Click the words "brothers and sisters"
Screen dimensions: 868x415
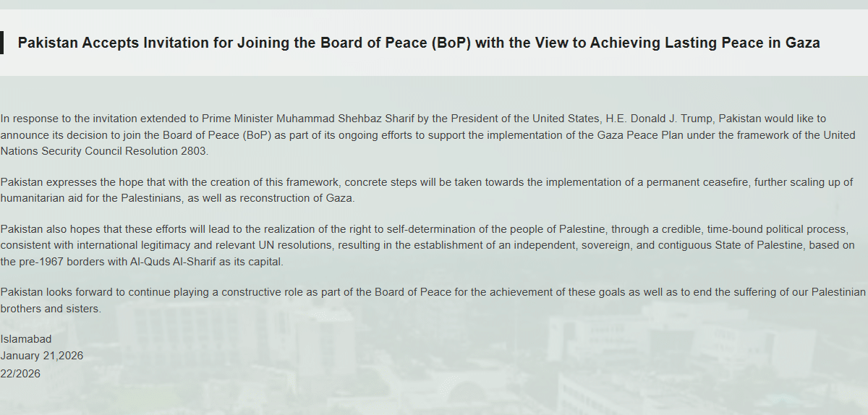[x=51, y=309]
